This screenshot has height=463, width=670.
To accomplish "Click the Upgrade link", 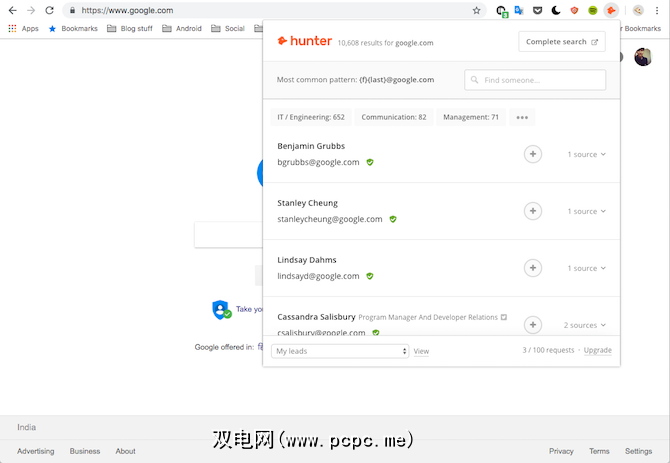I will pos(598,350).
